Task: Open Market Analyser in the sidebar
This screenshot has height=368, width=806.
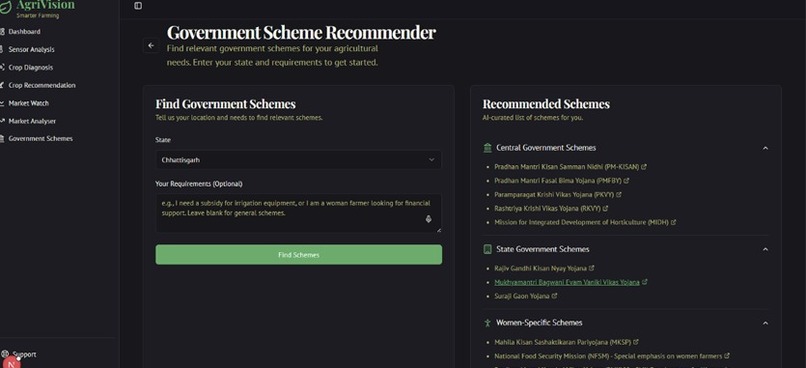Action: (x=32, y=121)
